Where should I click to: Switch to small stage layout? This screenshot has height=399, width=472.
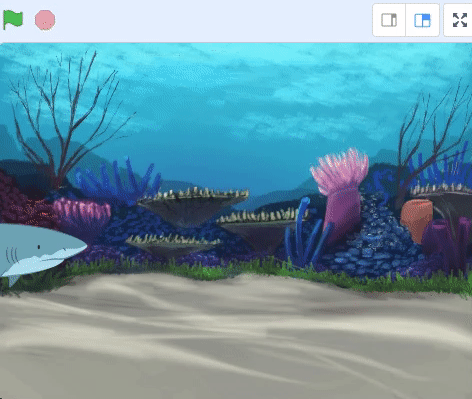(x=389, y=20)
